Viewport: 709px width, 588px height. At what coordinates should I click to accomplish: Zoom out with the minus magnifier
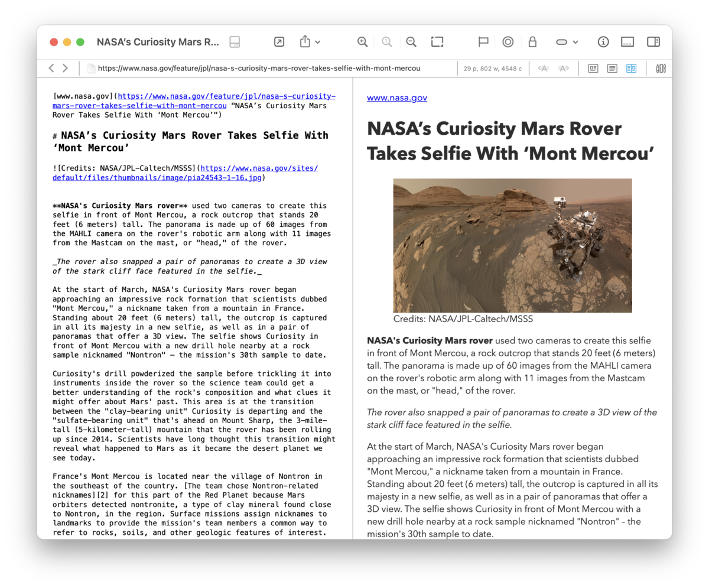411,42
